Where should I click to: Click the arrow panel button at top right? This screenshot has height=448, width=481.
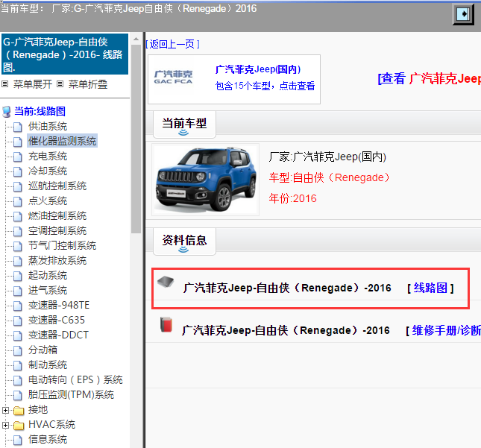463,14
